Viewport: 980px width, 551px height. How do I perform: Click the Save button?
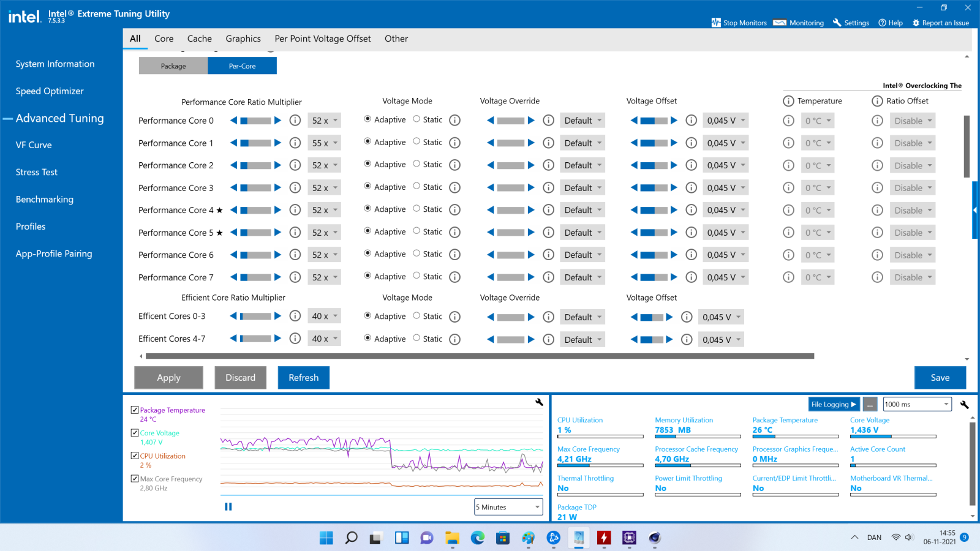pos(940,378)
